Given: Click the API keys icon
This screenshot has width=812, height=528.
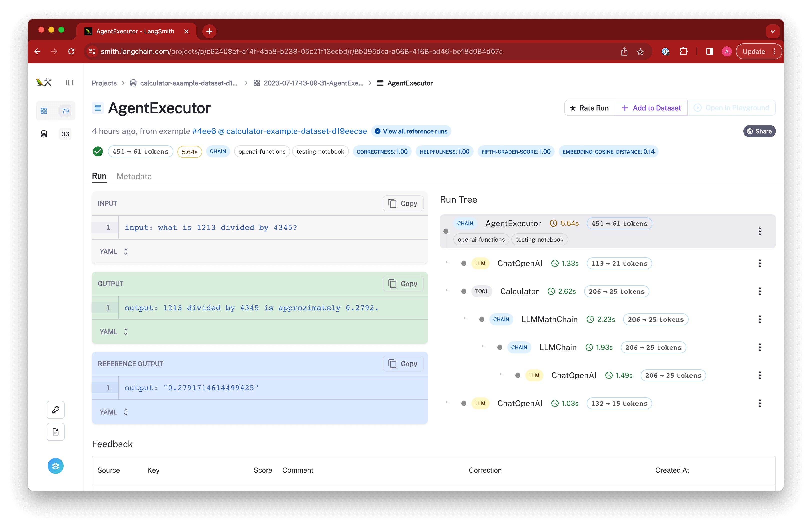Looking at the screenshot, I should tap(55, 410).
